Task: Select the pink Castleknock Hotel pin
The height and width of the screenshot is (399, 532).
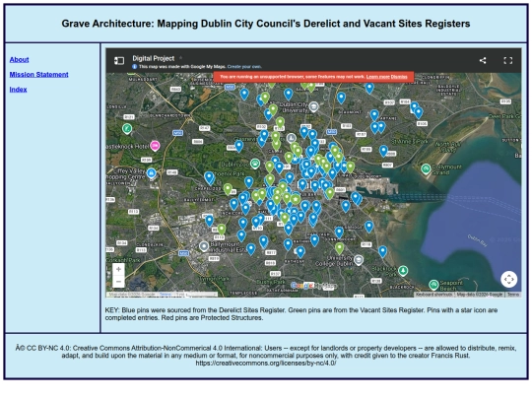Action: coord(155,146)
